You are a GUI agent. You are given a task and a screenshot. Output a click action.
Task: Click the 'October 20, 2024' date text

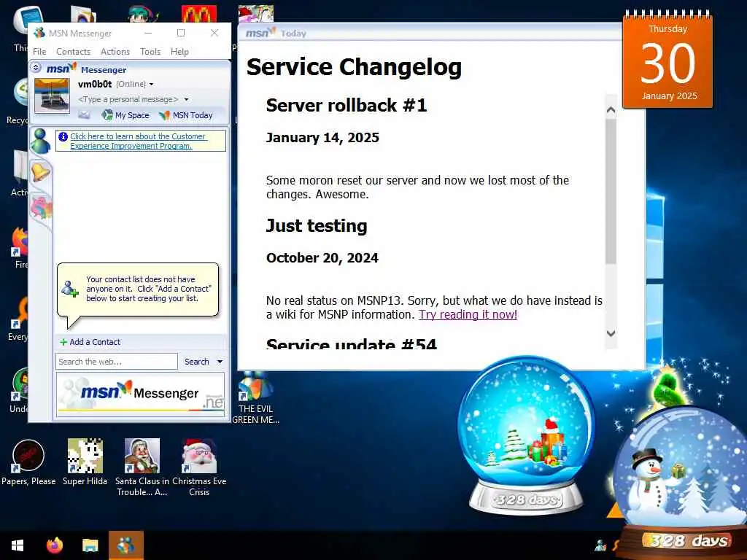click(322, 257)
